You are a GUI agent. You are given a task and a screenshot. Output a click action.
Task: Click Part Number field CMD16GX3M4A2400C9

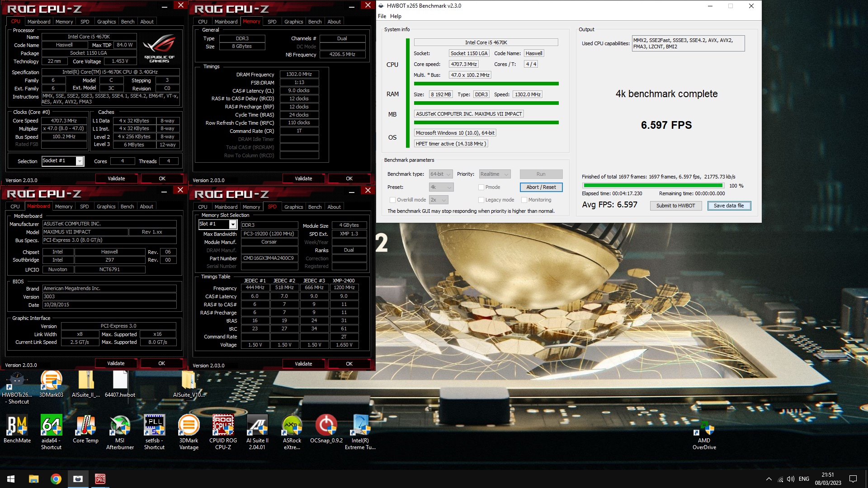coord(269,258)
